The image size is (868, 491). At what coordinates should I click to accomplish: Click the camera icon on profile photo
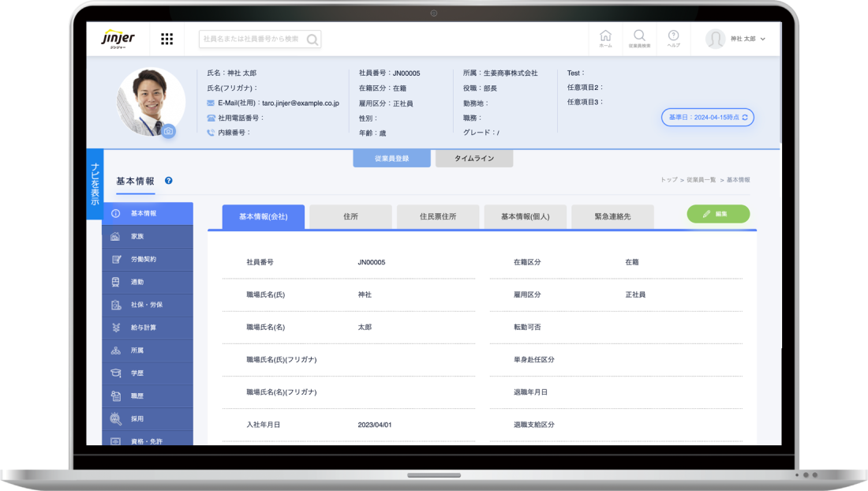(x=168, y=131)
